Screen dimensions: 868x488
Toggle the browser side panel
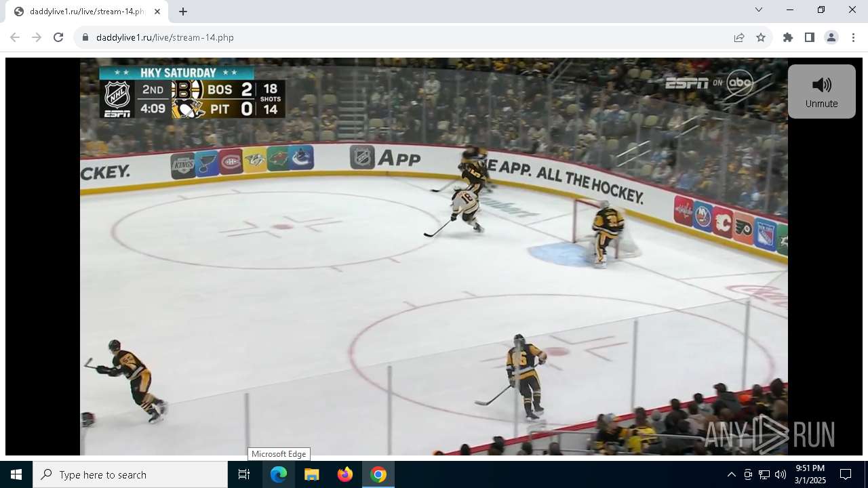click(810, 37)
